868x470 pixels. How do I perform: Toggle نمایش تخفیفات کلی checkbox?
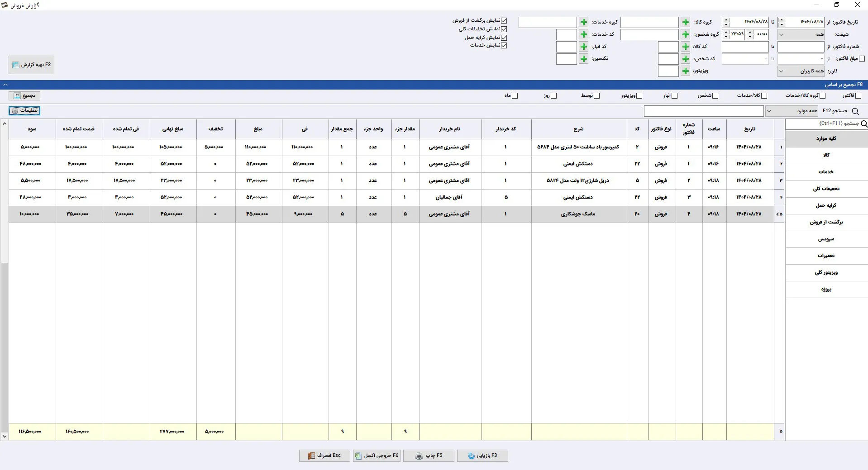point(504,29)
